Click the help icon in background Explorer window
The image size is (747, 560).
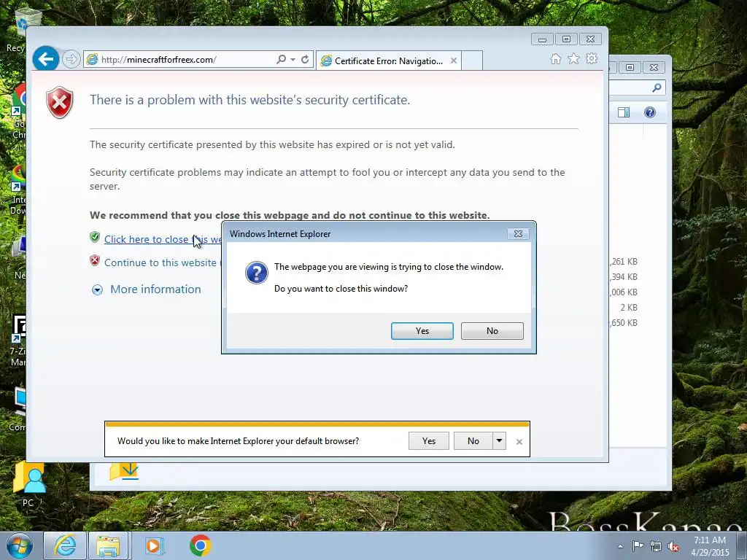[x=650, y=112]
